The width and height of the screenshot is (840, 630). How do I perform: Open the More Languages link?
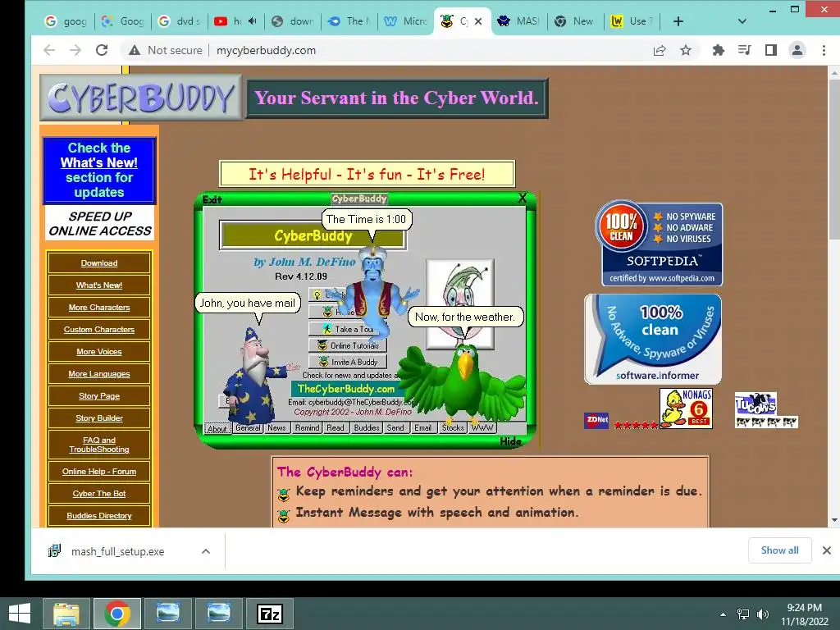(99, 374)
